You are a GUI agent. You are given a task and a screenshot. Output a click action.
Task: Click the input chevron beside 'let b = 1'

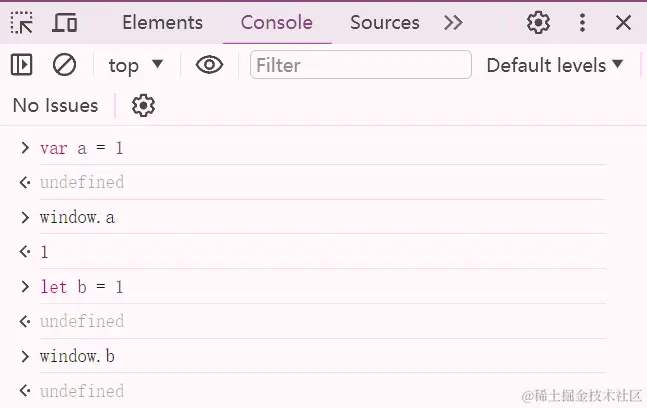pyautogui.click(x=25, y=287)
